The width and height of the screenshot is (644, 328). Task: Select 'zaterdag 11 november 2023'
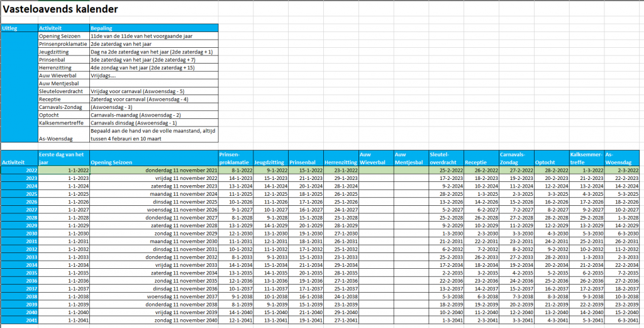[x=154, y=186]
